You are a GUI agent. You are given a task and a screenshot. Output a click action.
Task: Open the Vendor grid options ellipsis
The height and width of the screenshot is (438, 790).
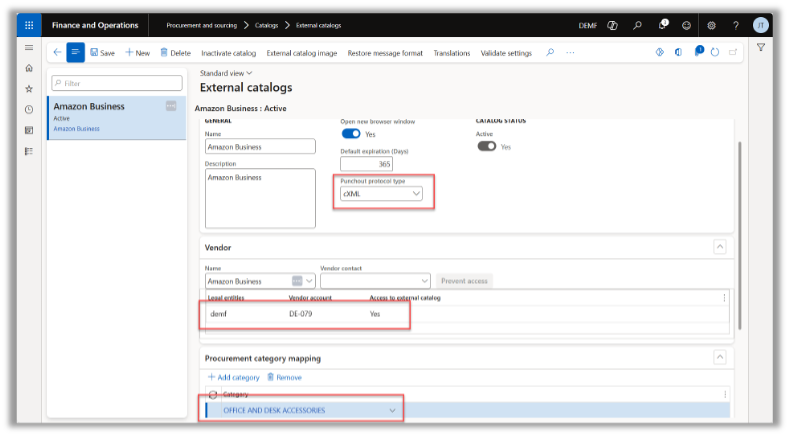725,298
